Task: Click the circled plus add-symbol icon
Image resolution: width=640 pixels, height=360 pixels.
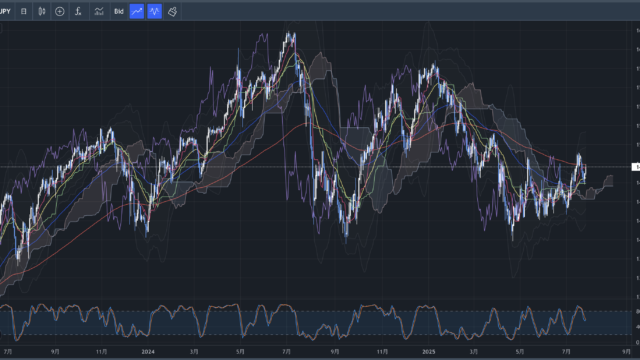Action: coord(60,11)
